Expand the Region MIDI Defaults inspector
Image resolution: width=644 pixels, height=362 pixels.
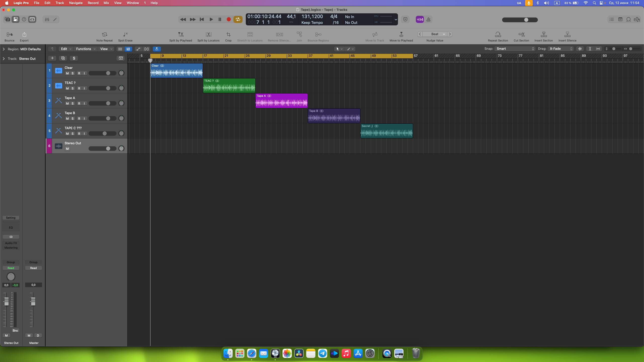tap(4, 49)
